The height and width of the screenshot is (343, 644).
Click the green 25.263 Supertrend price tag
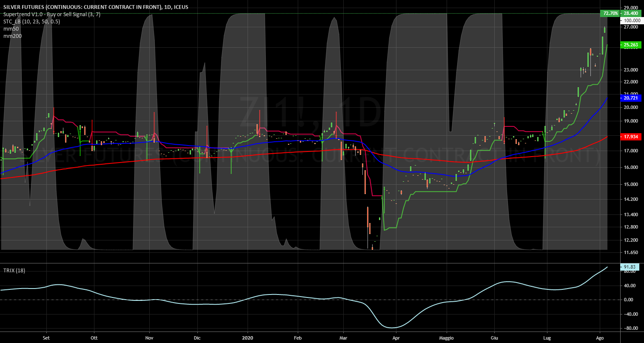pyautogui.click(x=631, y=44)
